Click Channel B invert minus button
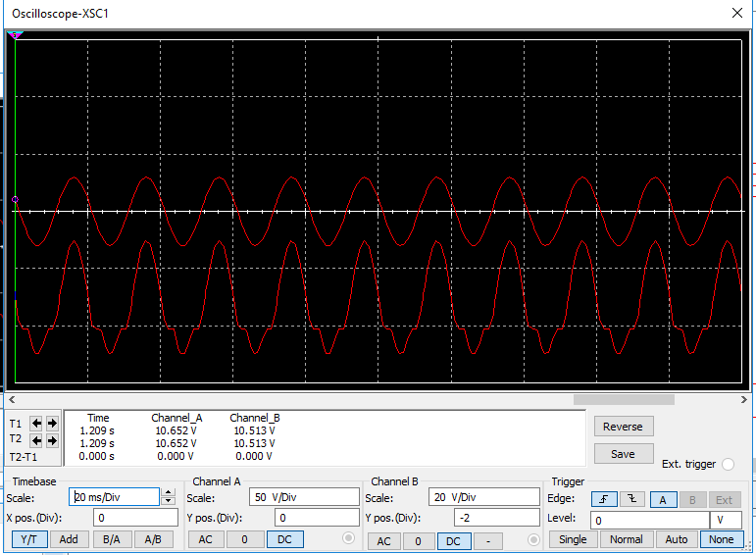Image resolution: width=756 pixels, height=555 pixels. (x=487, y=540)
